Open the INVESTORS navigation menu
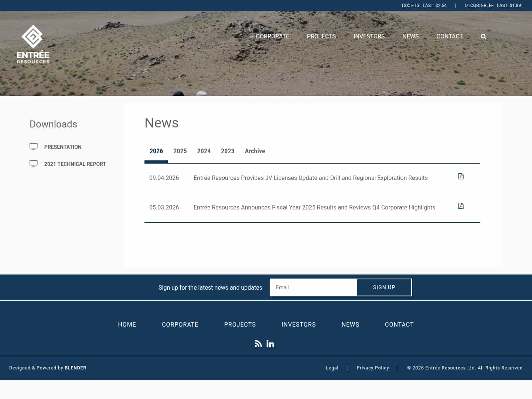The image size is (532, 399). pos(369,36)
